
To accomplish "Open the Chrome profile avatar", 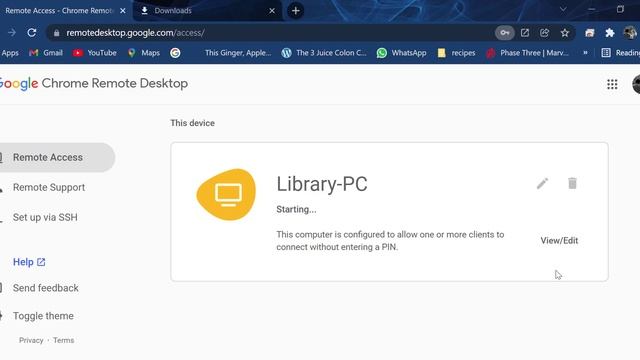I will pos(630,33).
